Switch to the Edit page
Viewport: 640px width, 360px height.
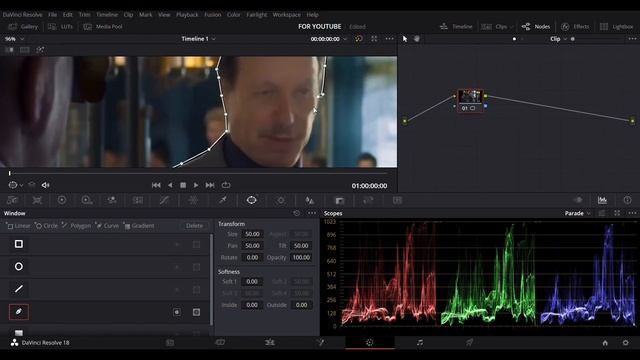point(270,342)
